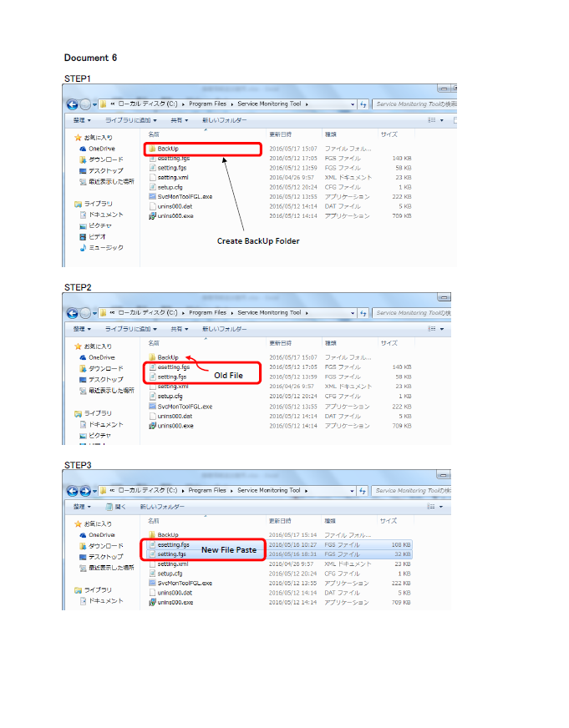This screenshot has width=569, height=728.
Task: Sort by 更新日時 column in STEP1
Action: (281, 134)
